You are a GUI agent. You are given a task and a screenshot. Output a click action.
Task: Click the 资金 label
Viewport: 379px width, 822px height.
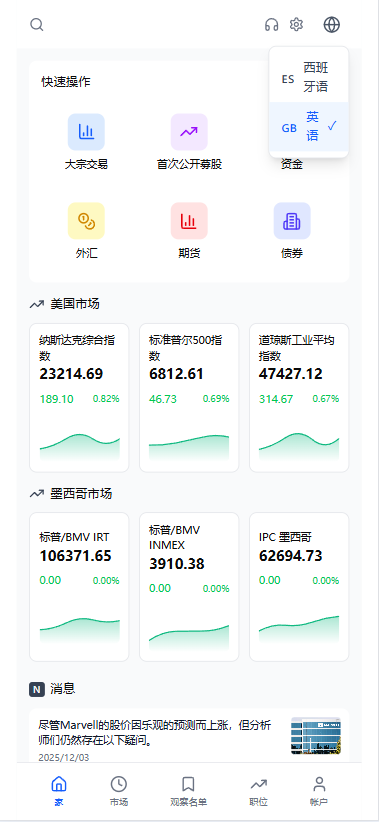coord(292,165)
